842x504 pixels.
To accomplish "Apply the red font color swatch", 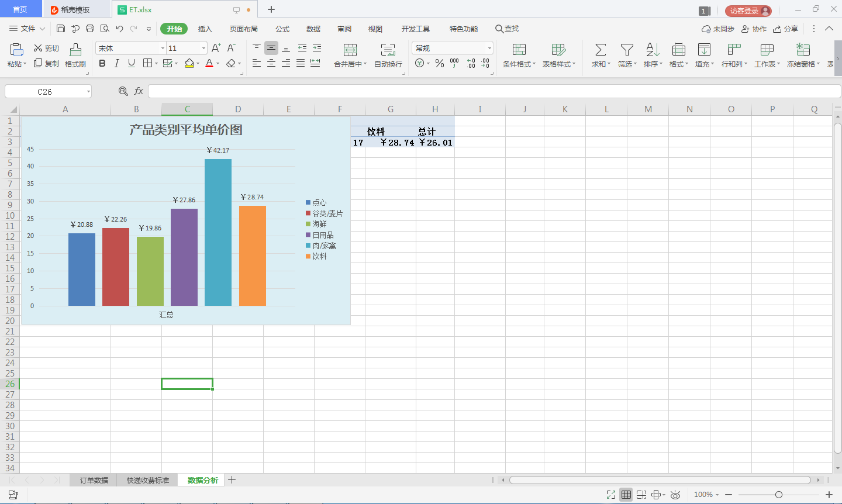I will 209,63.
